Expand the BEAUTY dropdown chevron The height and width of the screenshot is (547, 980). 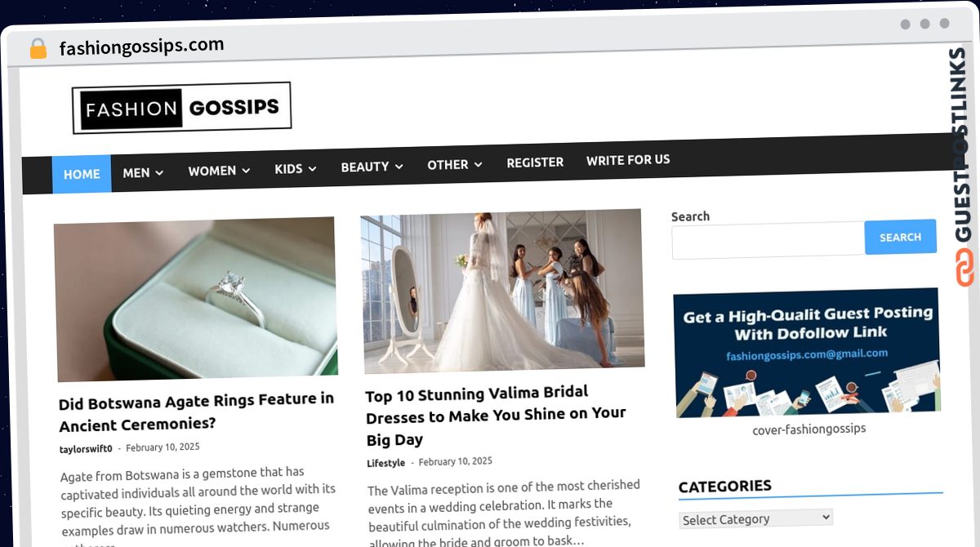tap(399, 167)
